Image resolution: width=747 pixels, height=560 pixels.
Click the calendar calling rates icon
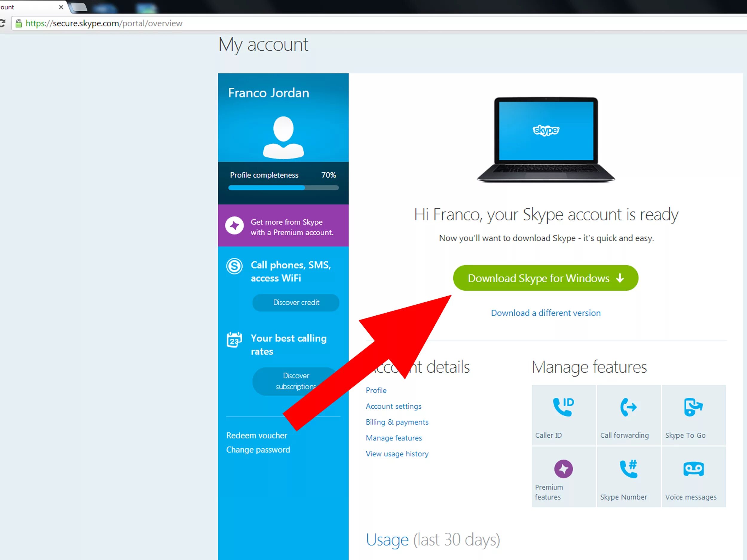(x=234, y=340)
